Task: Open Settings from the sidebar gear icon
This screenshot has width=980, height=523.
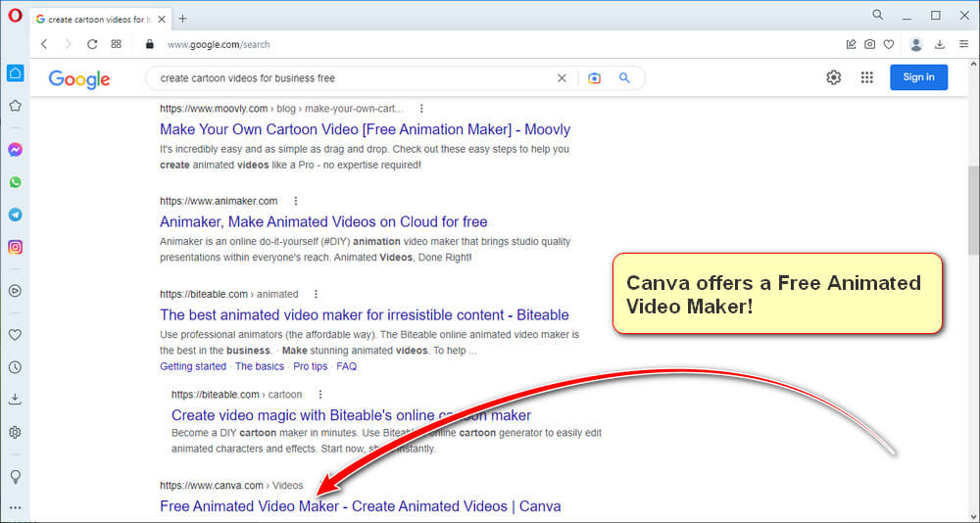Action: point(15,432)
